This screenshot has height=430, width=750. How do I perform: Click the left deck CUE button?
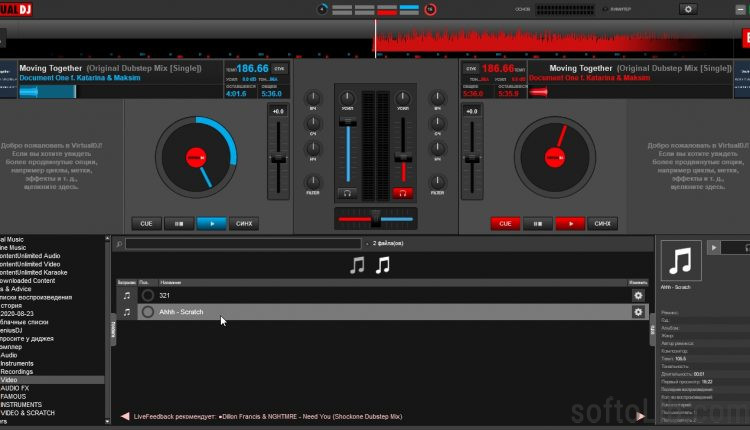(x=146, y=223)
